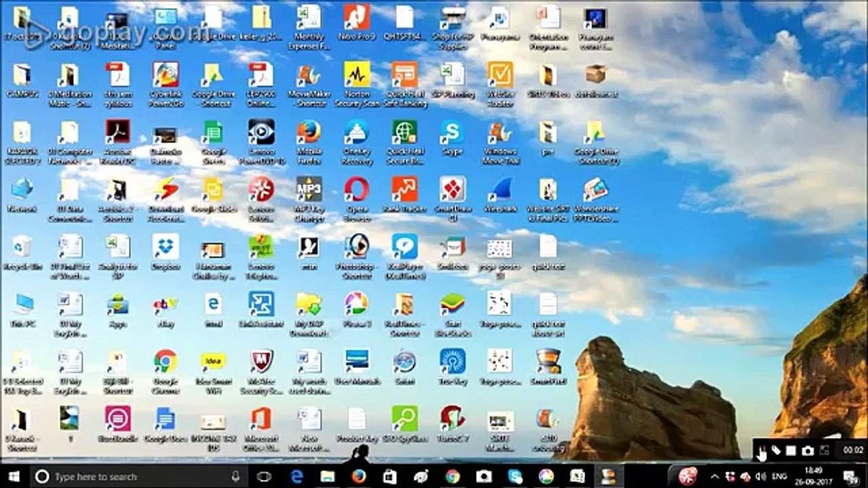Click the eBay desktop shortcut
The width and height of the screenshot is (868, 488).
click(165, 310)
